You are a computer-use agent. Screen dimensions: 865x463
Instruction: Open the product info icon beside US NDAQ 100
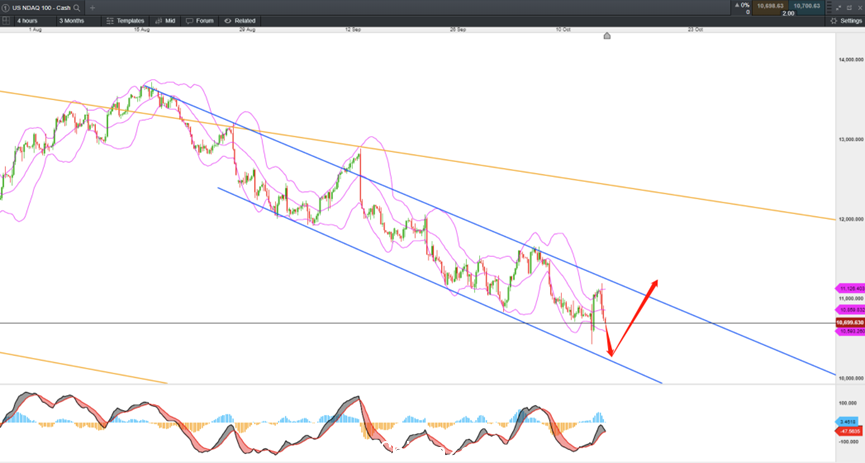(5, 8)
